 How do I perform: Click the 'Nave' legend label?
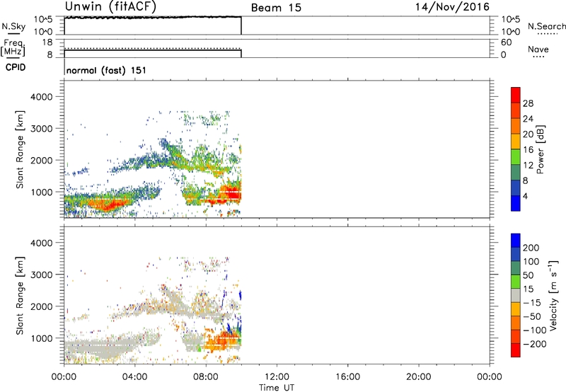coord(538,50)
